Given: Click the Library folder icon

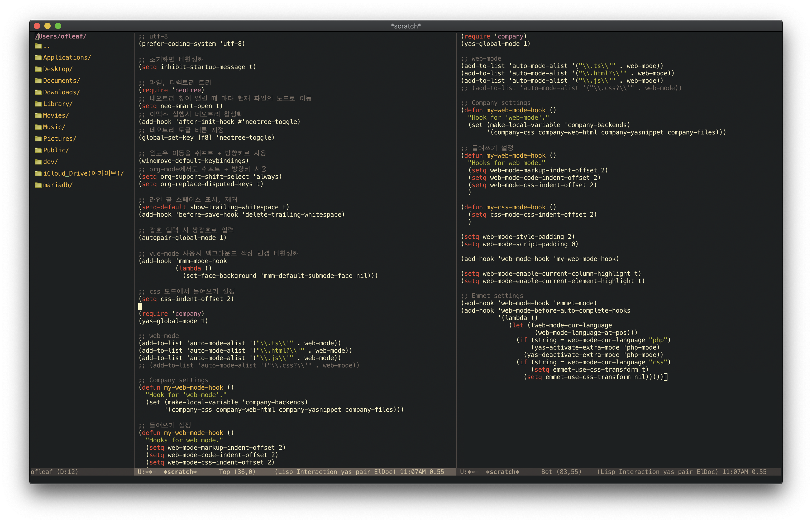Looking at the screenshot, I should coord(38,104).
